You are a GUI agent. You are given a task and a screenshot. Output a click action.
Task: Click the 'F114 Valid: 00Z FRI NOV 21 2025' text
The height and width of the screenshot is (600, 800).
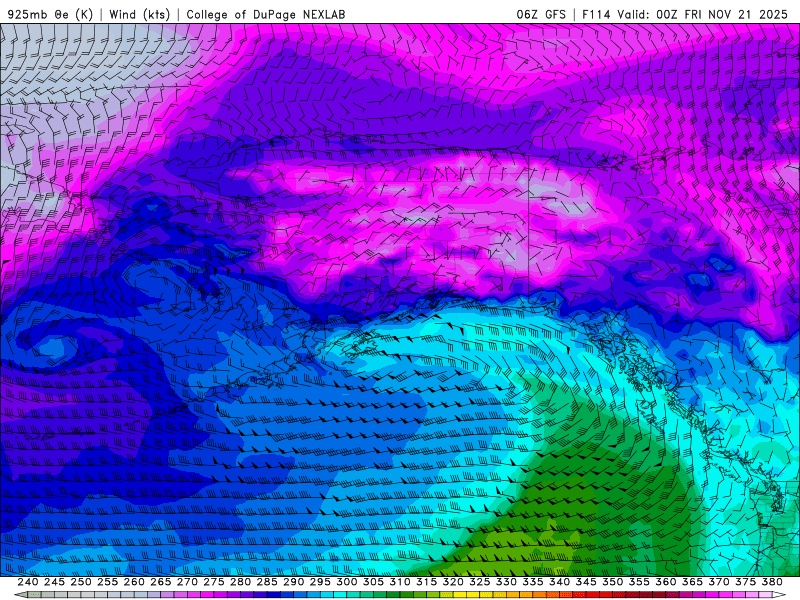coord(685,14)
